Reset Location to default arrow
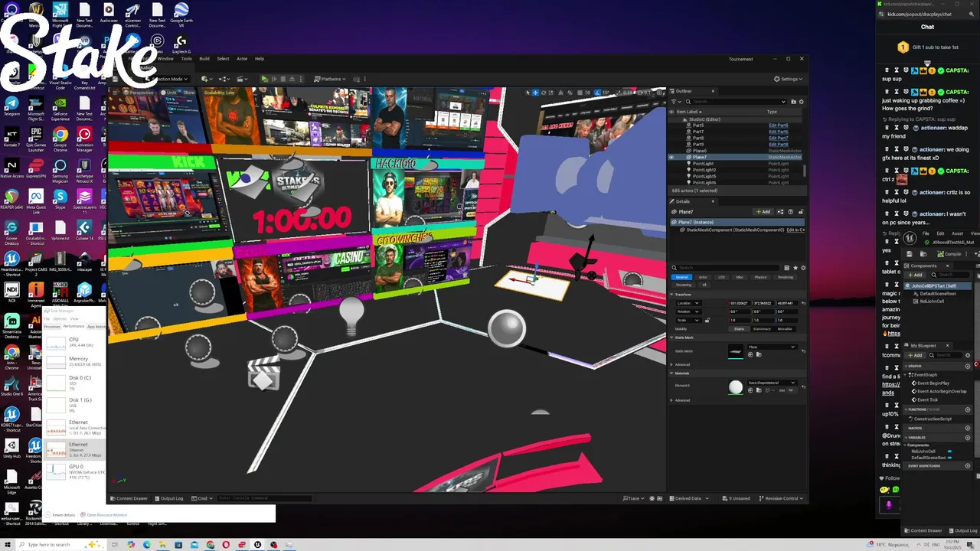Screen dimensions: 980x551 point(803,303)
